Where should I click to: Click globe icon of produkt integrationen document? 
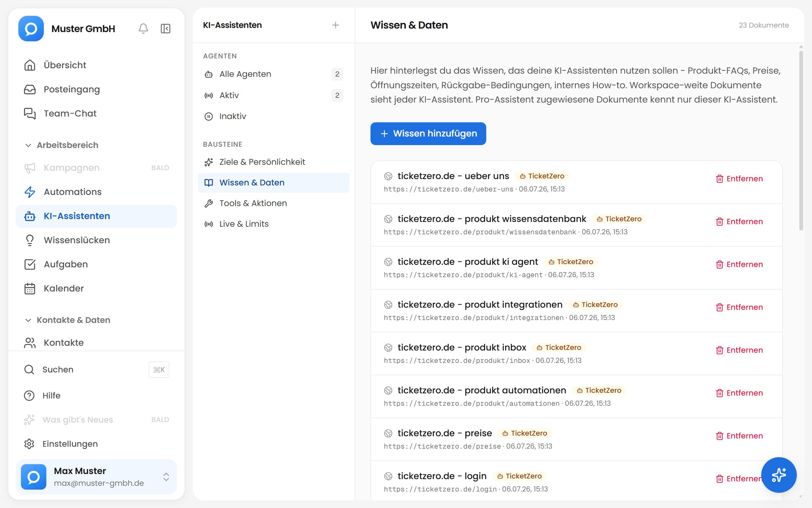click(388, 305)
